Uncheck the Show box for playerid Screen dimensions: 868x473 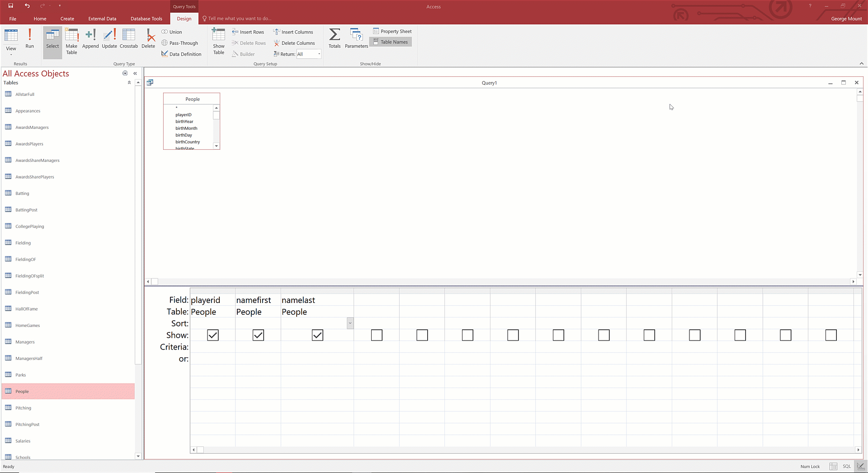213,335
